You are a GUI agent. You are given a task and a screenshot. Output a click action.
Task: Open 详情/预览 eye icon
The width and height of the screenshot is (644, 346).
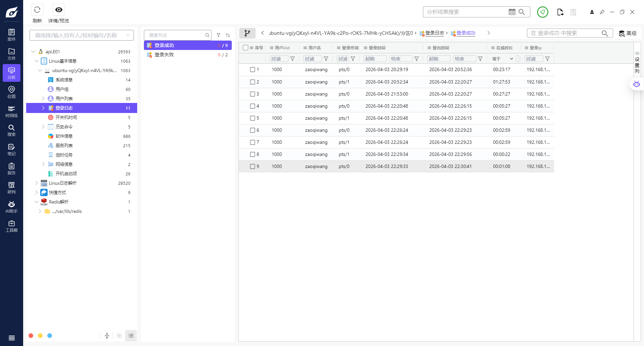[59, 10]
